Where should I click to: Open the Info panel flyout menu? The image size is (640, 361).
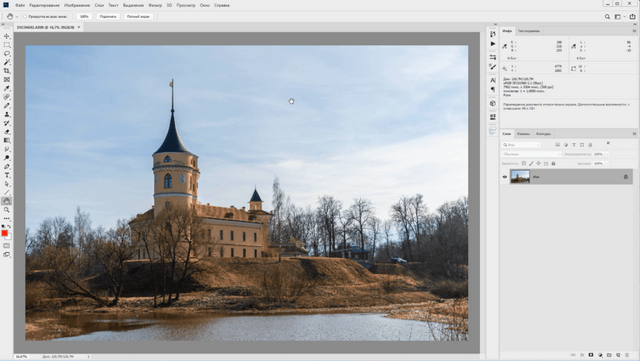634,31
